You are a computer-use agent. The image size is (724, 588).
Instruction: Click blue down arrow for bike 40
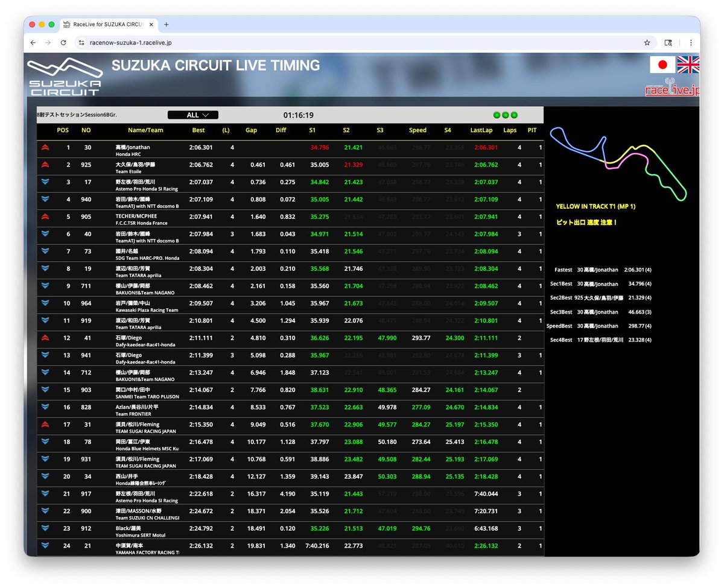pyautogui.click(x=45, y=234)
